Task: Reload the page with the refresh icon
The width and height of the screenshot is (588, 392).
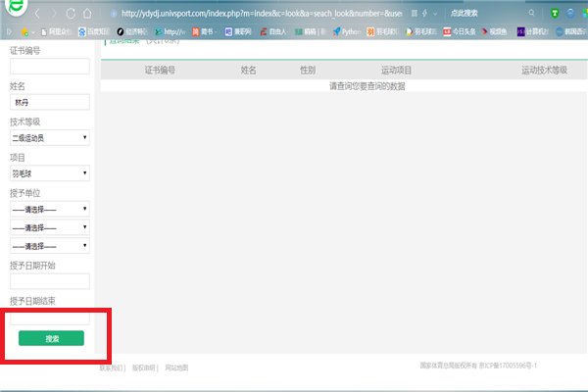Action: [x=71, y=14]
